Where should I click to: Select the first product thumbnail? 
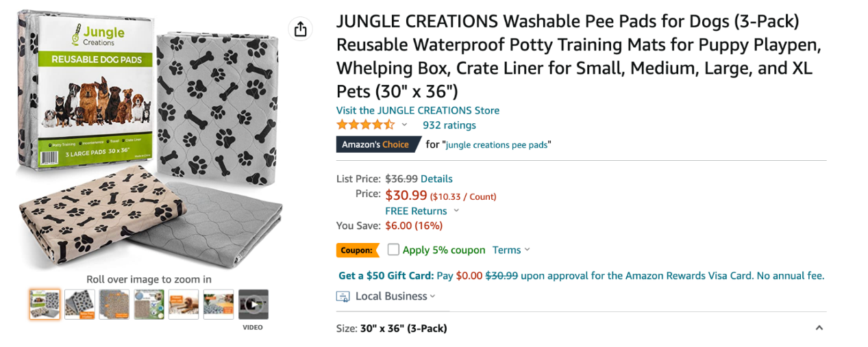(x=45, y=305)
